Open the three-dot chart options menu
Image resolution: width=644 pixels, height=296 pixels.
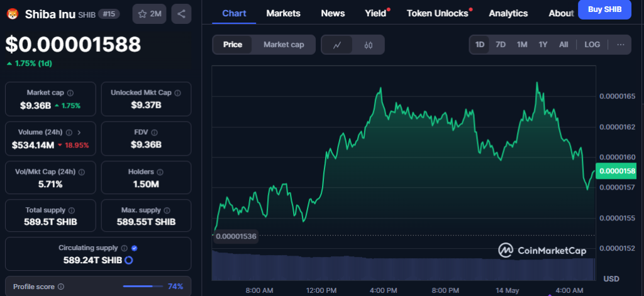pyautogui.click(x=621, y=44)
